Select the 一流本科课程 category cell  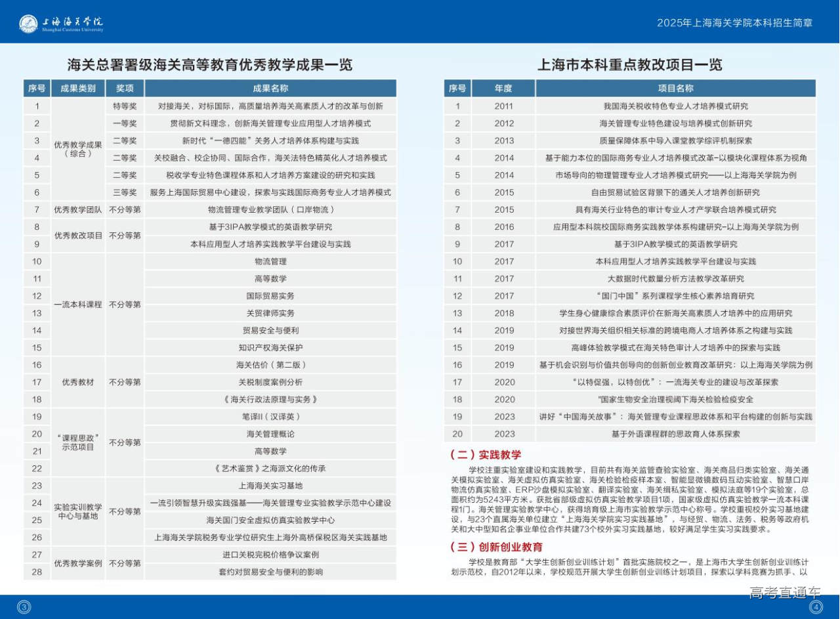pyautogui.click(x=78, y=305)
